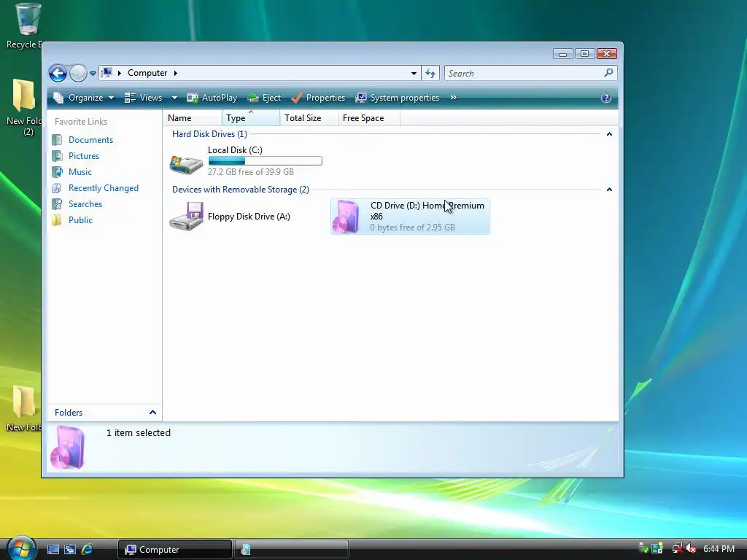Viewport: 747px width, 560px height.
Task: Click the untitled second taskbar button
Action: point(292,550)
